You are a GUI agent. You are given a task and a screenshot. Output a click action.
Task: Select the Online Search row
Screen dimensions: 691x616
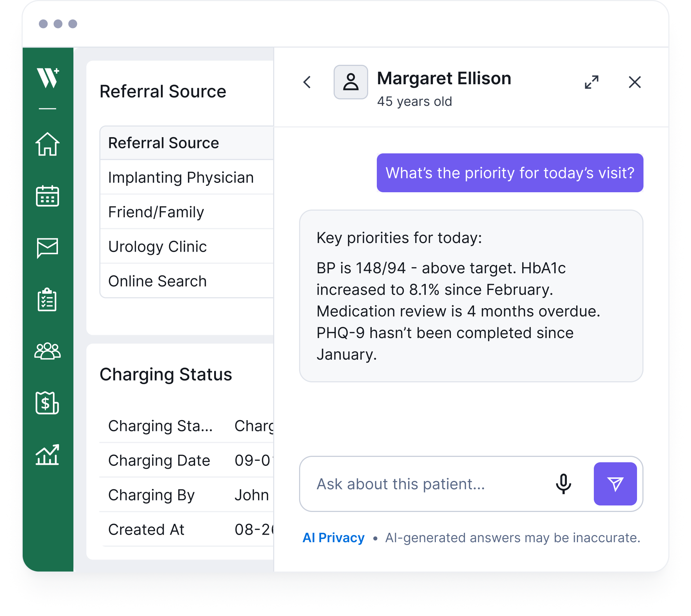(186, 281)
